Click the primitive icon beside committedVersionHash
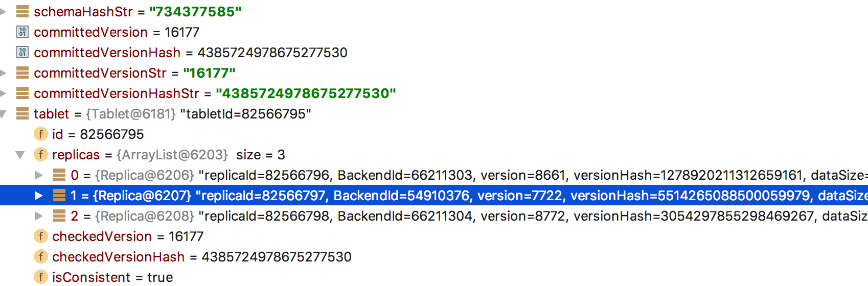The image size is (868, 286). pos(22,52)
